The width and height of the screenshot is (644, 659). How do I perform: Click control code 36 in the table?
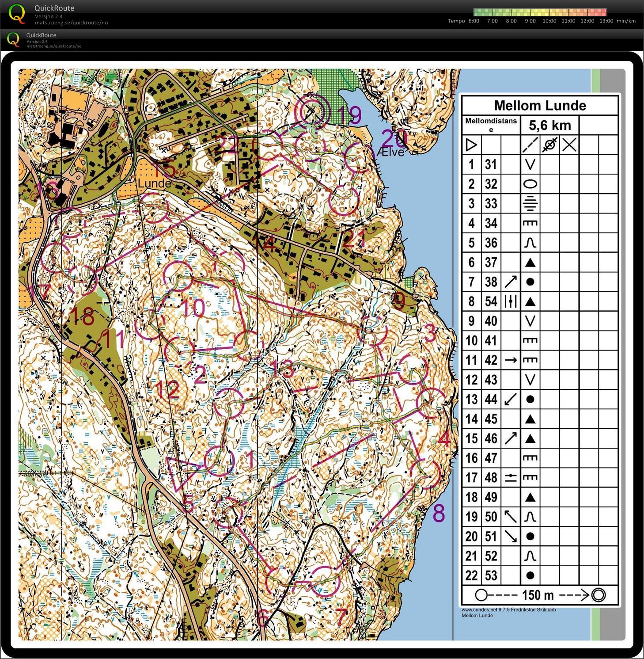(491, 243)
